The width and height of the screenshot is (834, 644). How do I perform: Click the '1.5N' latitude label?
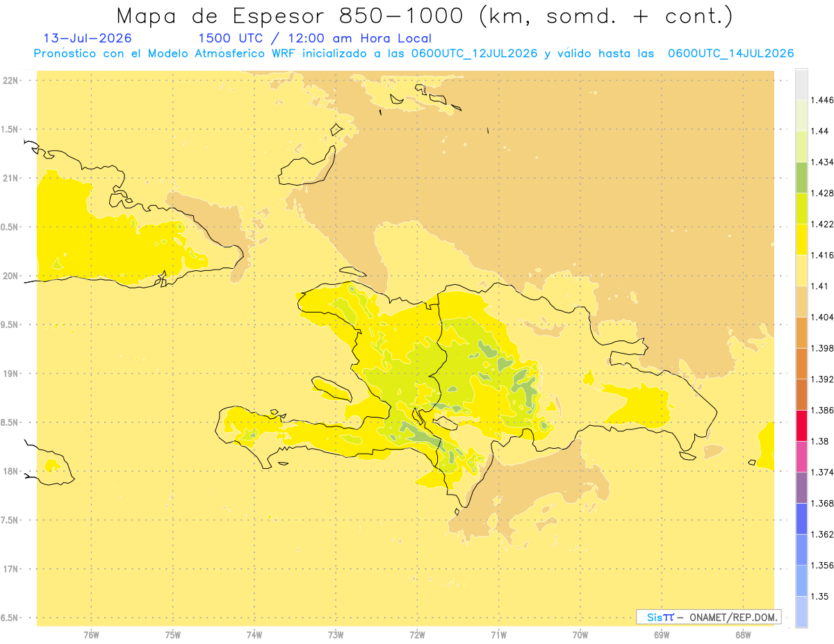(10, 129)
